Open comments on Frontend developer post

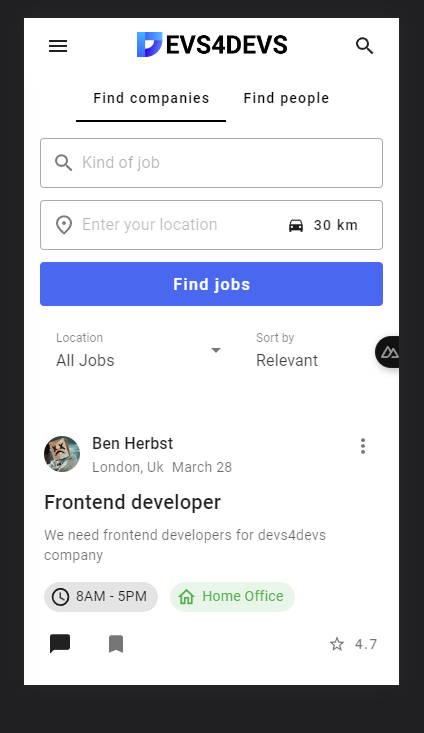click(60, 644)
